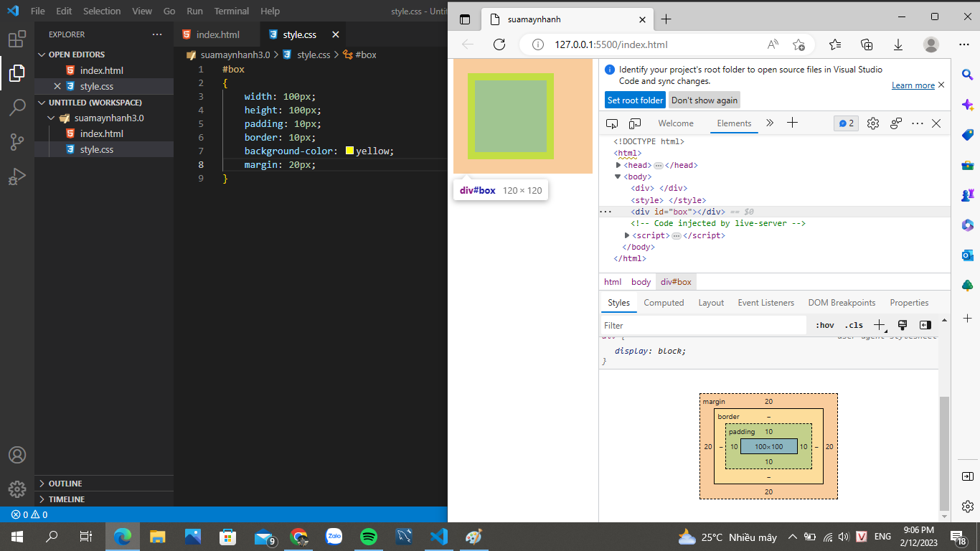Viewport: 980px width, 551px height.
Task: Open Explorer views and more actions menu
Action: [x=157, y=34]
